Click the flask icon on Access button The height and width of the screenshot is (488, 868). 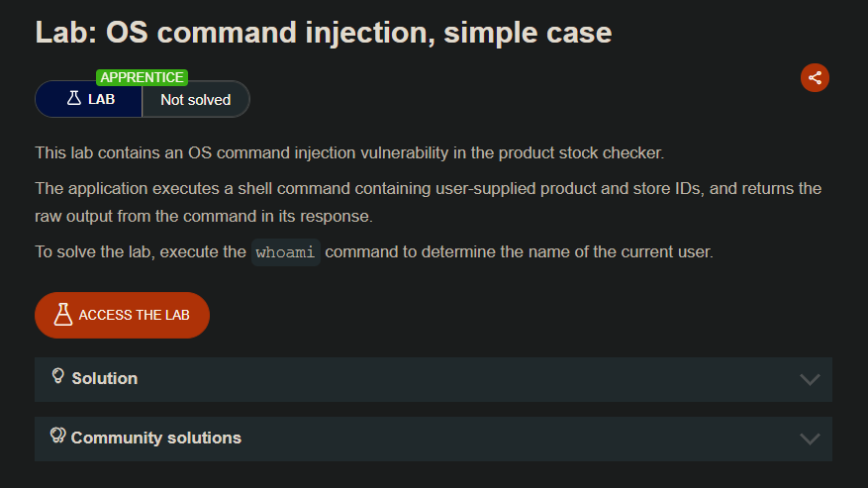63,315
